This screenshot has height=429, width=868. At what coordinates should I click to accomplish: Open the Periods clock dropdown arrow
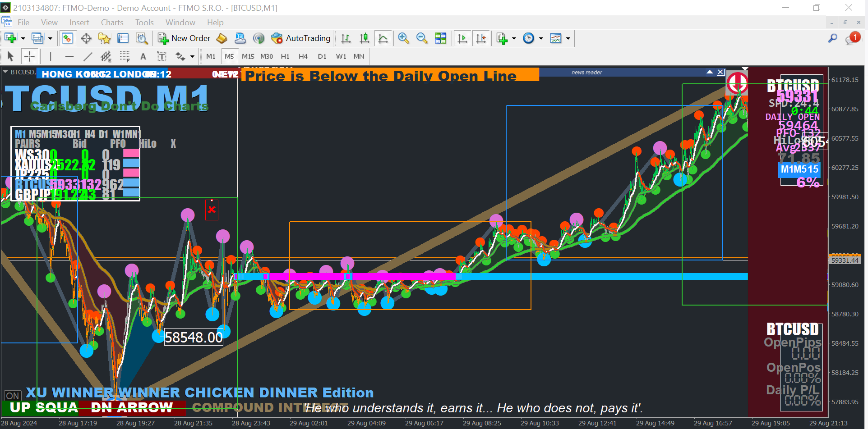click(541, 38)
